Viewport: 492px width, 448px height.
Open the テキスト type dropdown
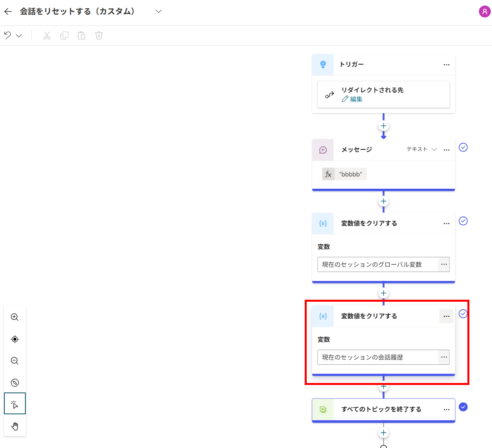point(421,149)
